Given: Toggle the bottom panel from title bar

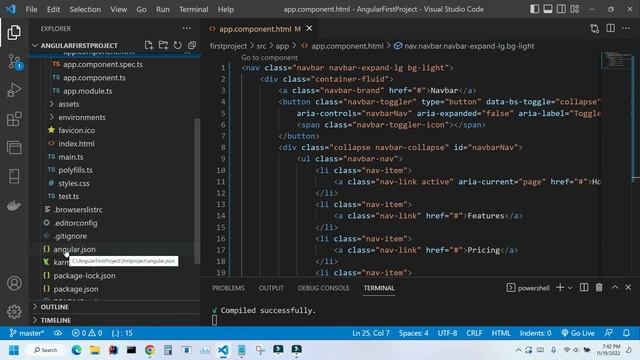Looking at the screenshot, I should click(548, 9).
